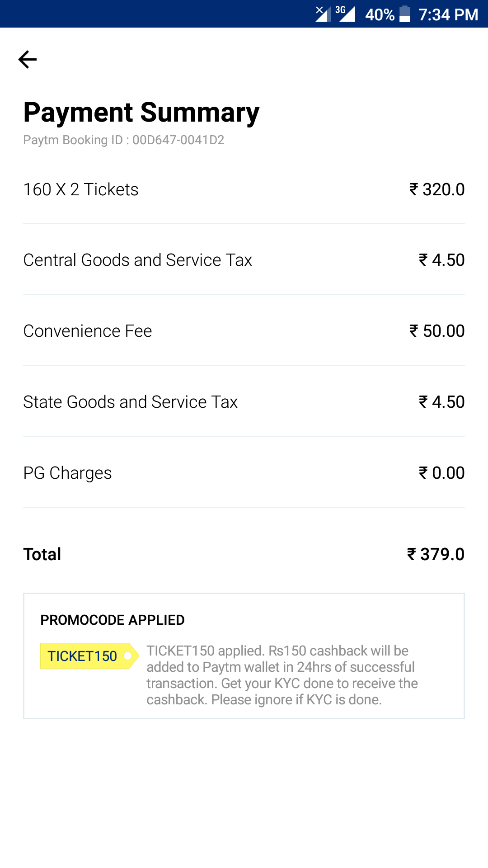This screenshot has width=488, height=868.
Task: Tap the yellow TICKET150 promo tag
Action: [x=86, y=656]
